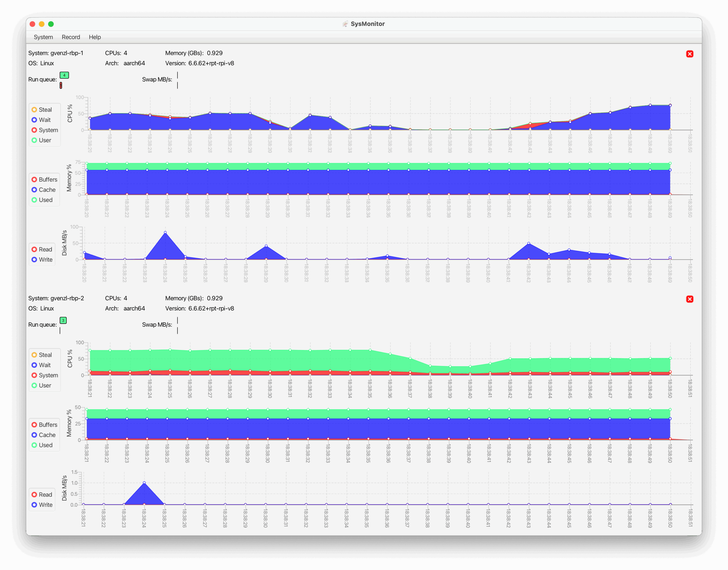728x570 pixels.
Task: Click the last CPU data point on gvenzl-rbp-1 chart
Action: 670,105
